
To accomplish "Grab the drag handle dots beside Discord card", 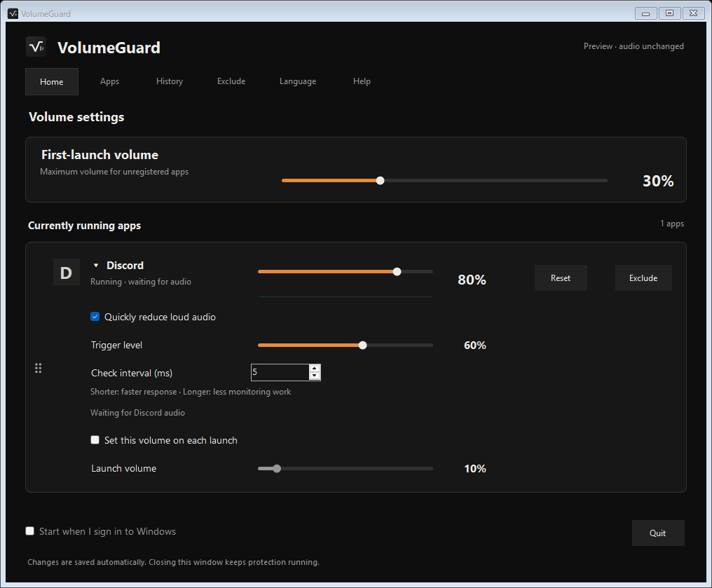I will pyautogui.click(x=38, y=368).
